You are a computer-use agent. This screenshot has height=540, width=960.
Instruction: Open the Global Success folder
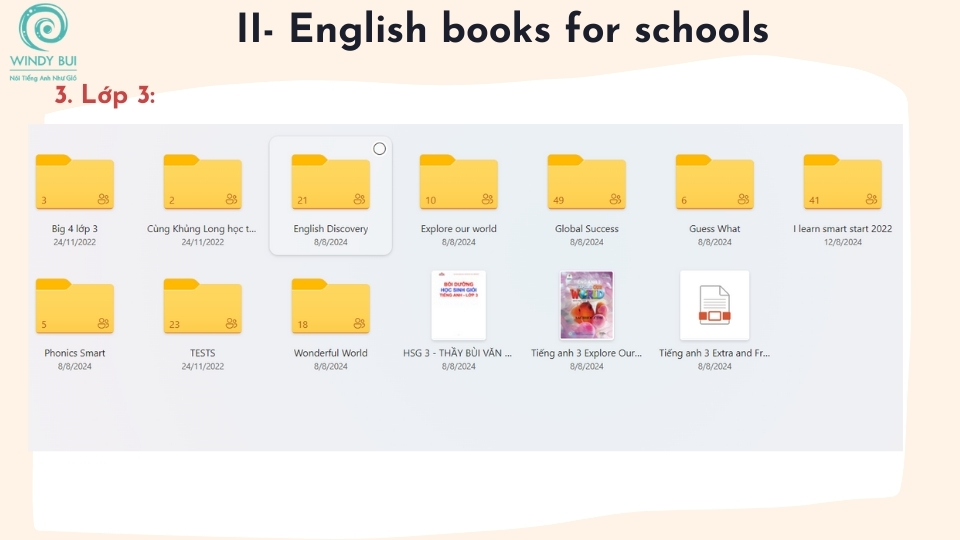[x=587, y=183]
